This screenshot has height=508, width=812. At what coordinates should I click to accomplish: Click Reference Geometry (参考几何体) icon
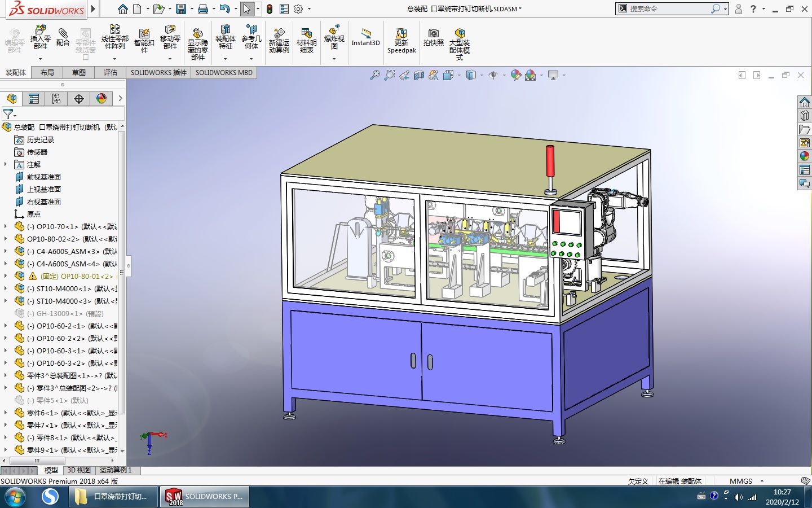coord(251,36)
